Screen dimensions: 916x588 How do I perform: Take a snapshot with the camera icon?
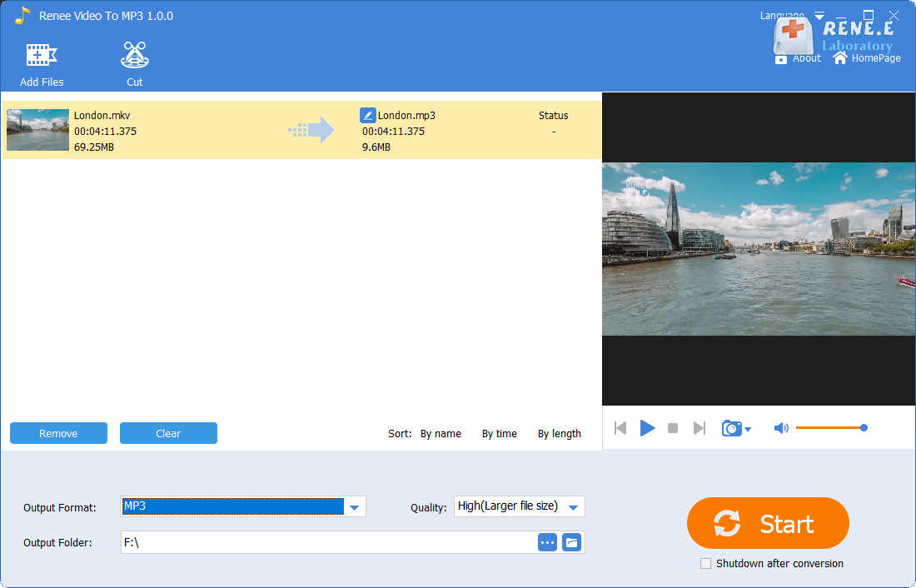pos(731,428)
